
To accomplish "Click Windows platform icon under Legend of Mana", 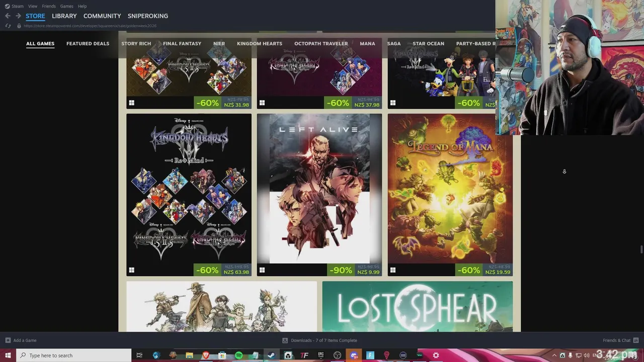I will tap(393, 270).
